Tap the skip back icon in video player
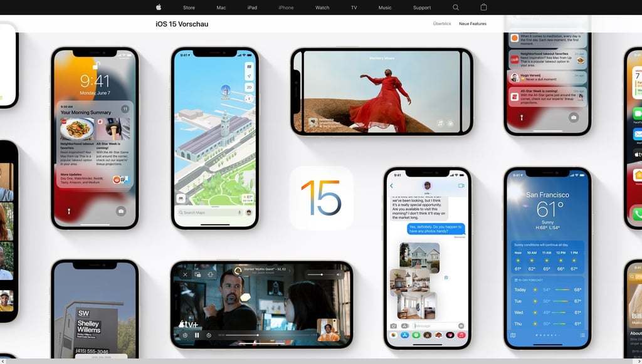642x364 pixels. point(185,335)
